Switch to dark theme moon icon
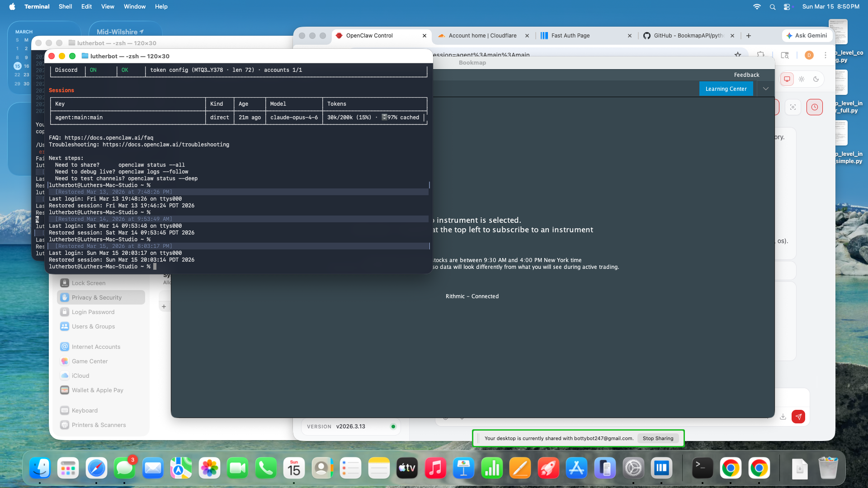Image resolution: width=868 pixels, height=488 pixels. coord(816,79)
